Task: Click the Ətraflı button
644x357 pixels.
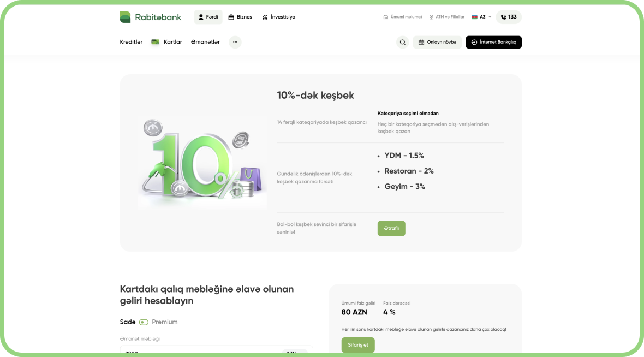Action: click(391, 228)
